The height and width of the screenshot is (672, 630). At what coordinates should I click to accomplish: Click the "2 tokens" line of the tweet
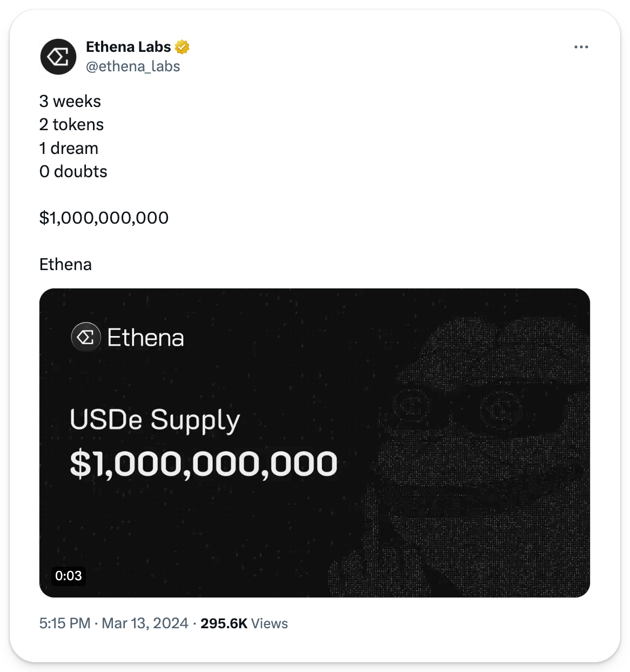point(71,125)
